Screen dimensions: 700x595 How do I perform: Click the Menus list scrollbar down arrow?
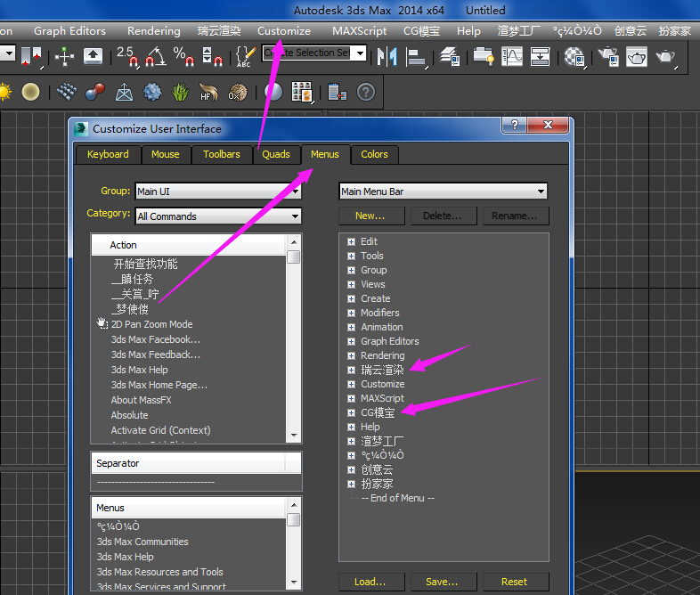pos(294,582)
